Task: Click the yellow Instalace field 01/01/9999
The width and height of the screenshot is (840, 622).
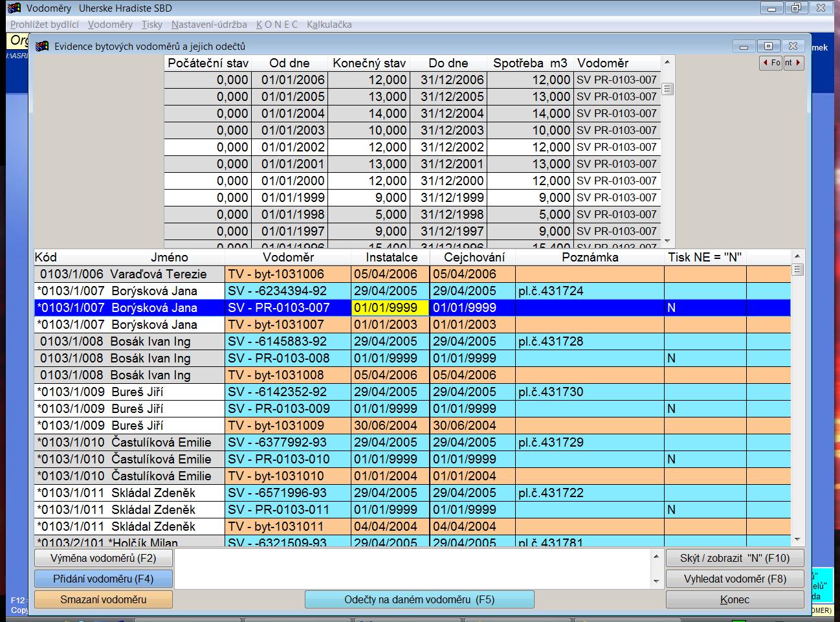Action: point(390,307)
